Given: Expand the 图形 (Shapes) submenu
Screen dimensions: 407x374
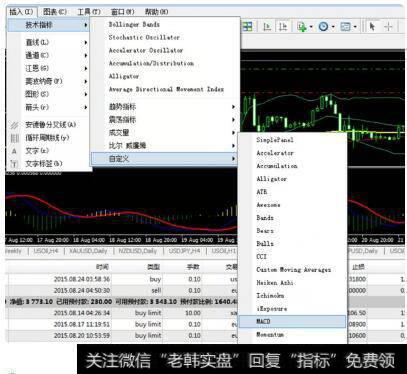Looking at the screenshot, I should [x=49, y=94].
